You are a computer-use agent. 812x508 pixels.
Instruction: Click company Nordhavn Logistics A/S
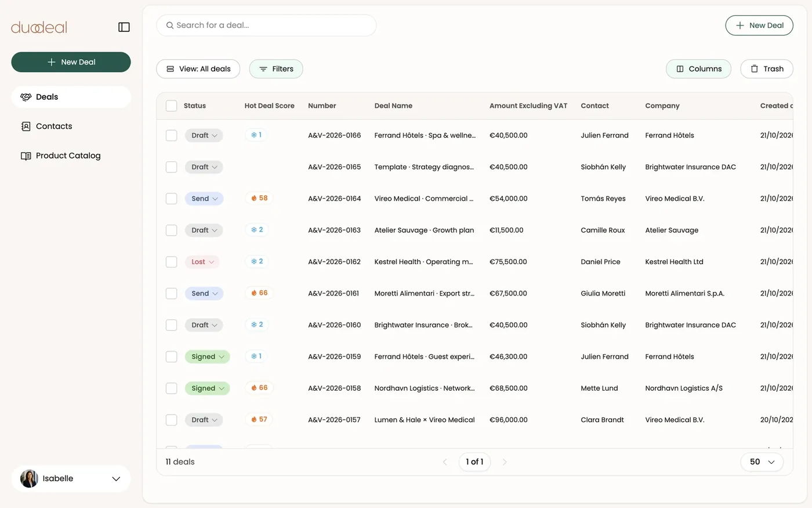tap(684, 388)
